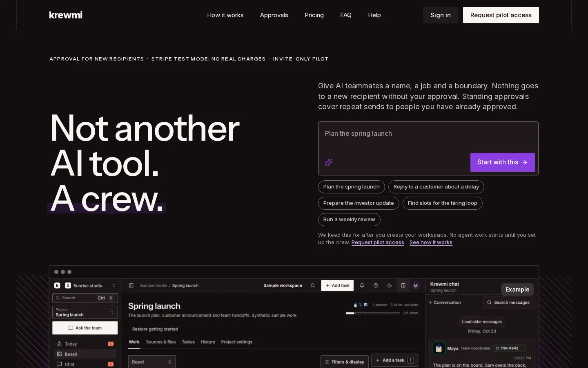The image size is (588, 368).
Task: Switch to the Work tab
Action: tap(134, 342)
